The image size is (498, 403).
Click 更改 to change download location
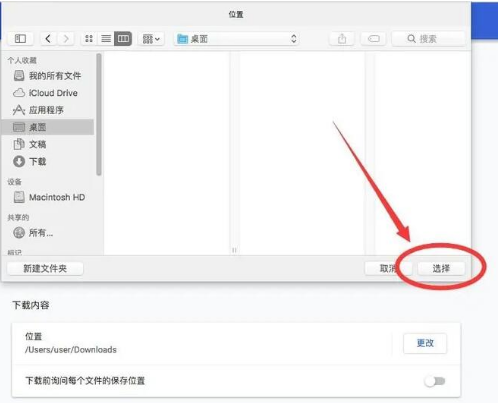click(x=425, y=343)
